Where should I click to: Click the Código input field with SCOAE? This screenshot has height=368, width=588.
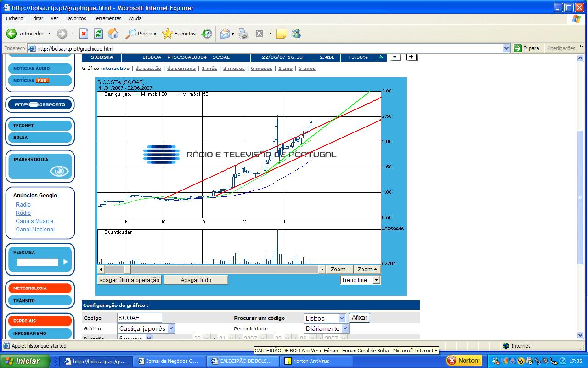click(140, 318)
